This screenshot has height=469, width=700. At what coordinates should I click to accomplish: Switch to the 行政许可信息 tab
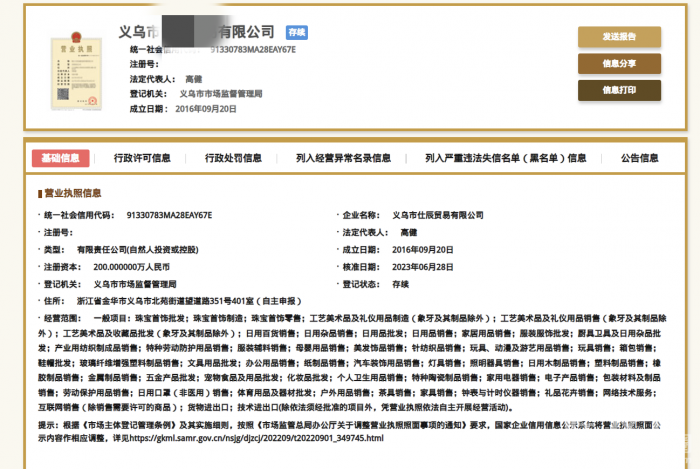pos(142,158)
